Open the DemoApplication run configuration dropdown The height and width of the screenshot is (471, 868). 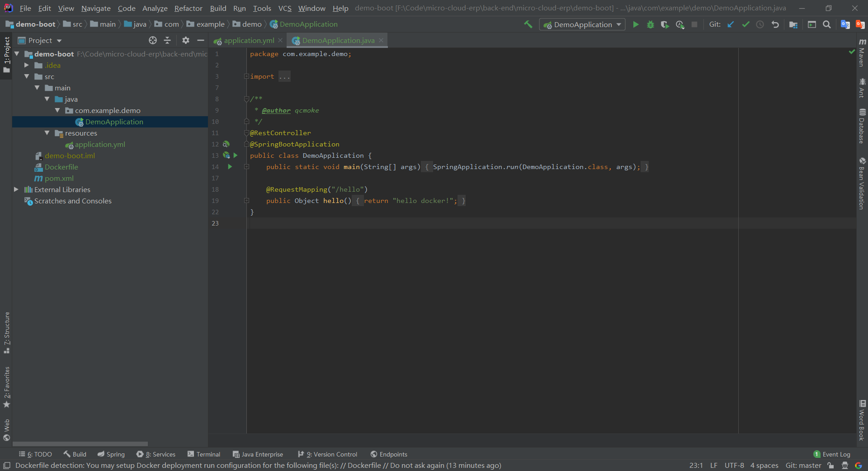(582, 24)
